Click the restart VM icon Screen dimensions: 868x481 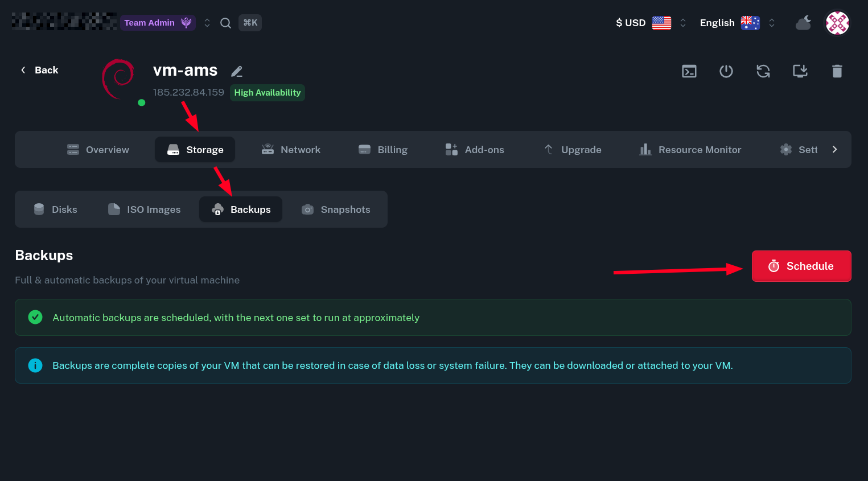[x=763, y=71]
